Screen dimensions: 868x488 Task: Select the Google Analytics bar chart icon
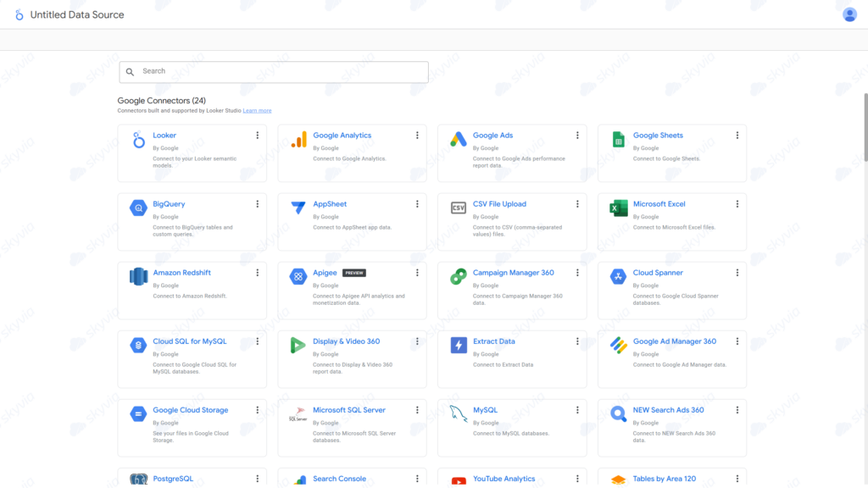(298, 140)
